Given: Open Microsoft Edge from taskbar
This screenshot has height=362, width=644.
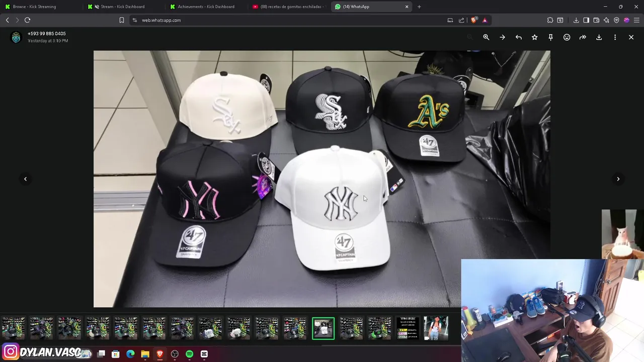Looking at the screenshot, I should pyautogui.click(x=130, y=354).
